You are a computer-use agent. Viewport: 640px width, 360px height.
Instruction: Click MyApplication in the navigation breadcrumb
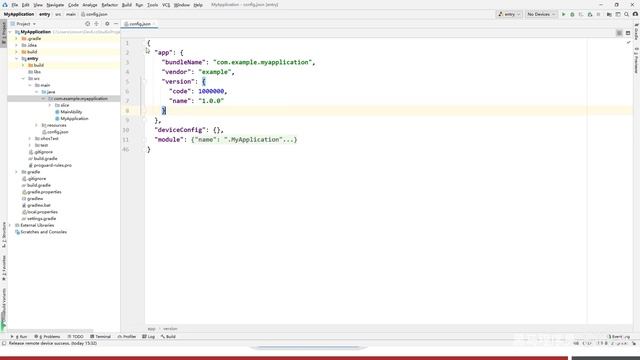pyautogui.click(x=19, y=14)
